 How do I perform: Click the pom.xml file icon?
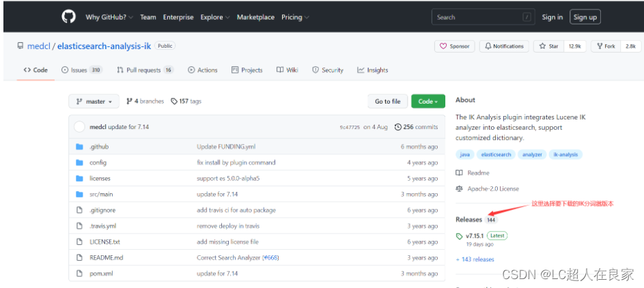point(80,273)
